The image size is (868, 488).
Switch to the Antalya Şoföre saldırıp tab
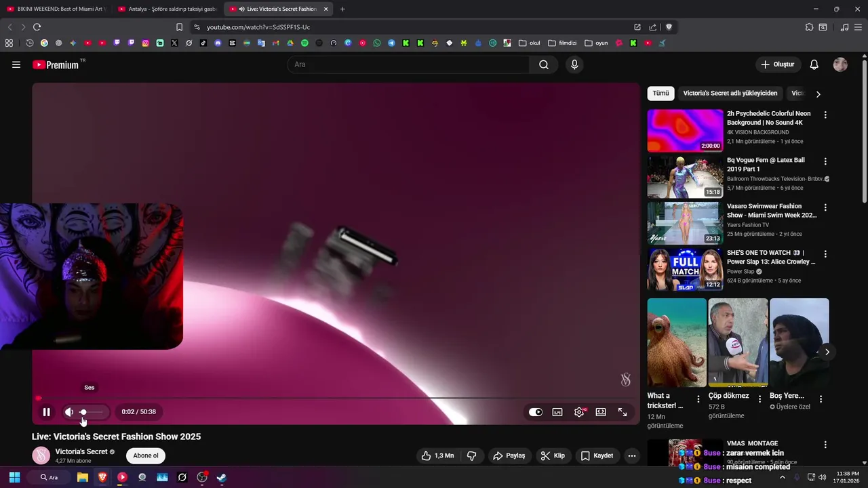pyautogui.click(x=167, y=9)
